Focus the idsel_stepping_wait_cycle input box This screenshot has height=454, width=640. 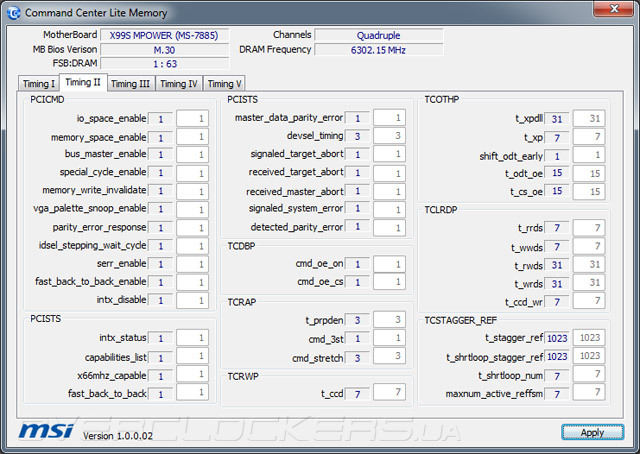pyautogui.click(x=192, y=246)
